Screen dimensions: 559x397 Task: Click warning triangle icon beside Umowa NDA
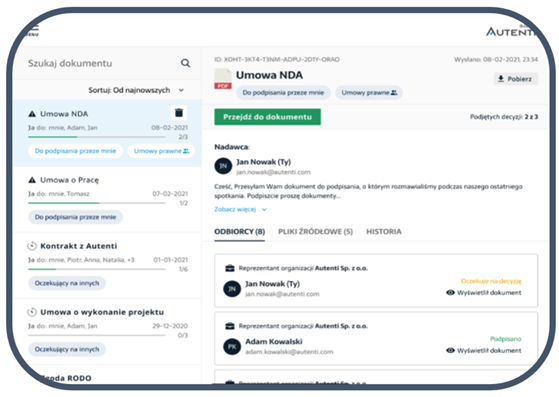click(x=32, y=114)
